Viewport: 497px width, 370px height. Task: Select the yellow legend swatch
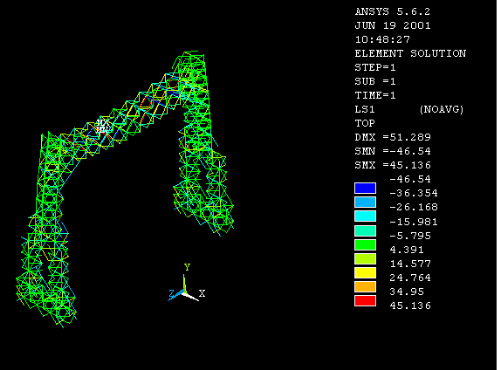click(x=365, y=273)
